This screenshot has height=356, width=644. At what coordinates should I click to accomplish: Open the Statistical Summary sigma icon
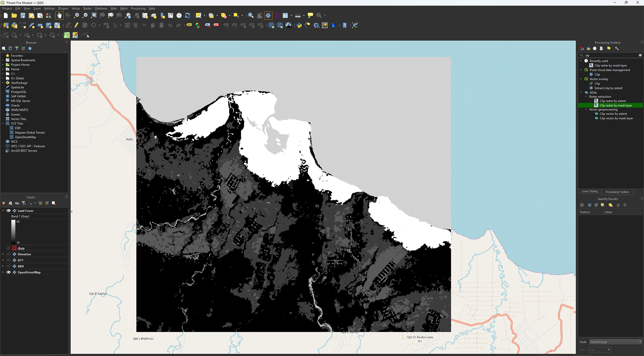click(x=277, y=15)
